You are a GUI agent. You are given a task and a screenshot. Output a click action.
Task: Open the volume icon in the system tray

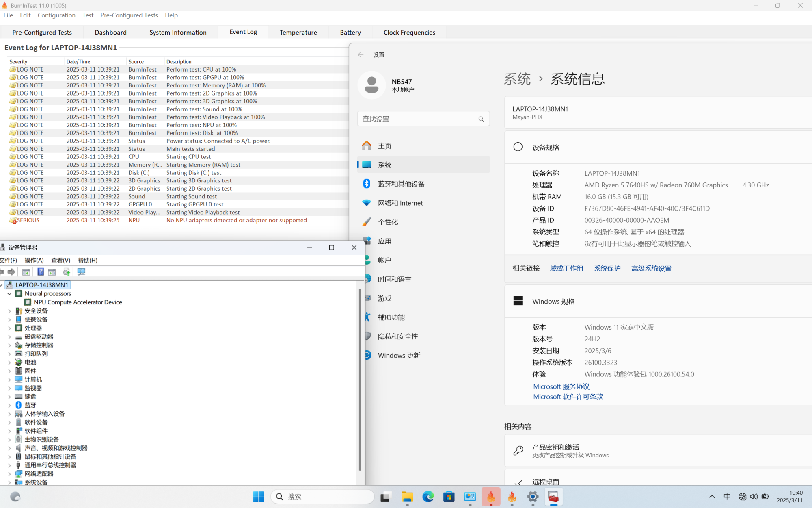pos(754,497)
